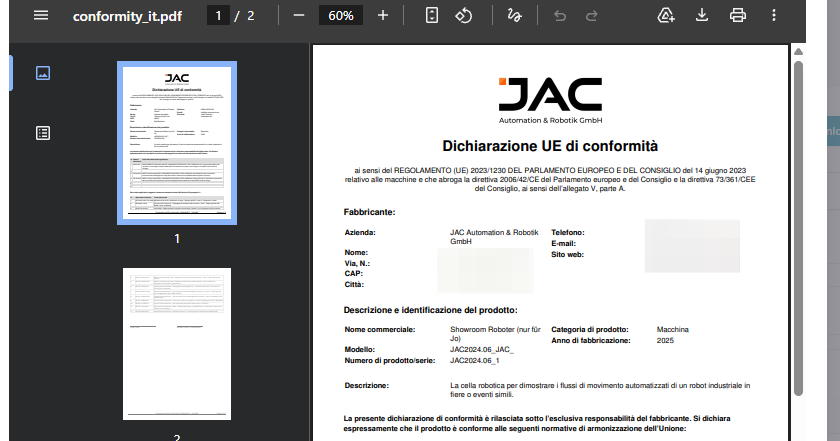Zoom in with the plus button

pos(382,16)
